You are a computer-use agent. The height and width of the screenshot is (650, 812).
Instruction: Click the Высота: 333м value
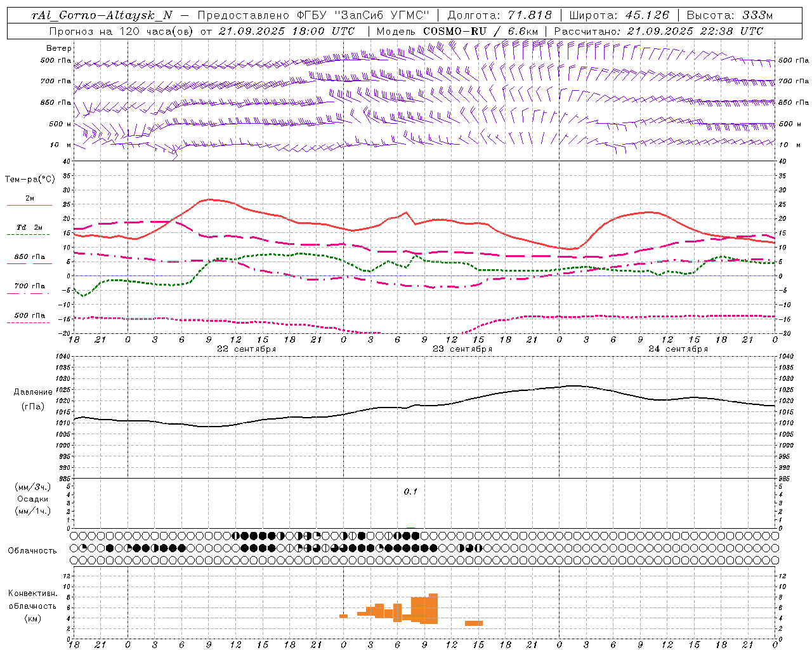click(x=730, y=15)
